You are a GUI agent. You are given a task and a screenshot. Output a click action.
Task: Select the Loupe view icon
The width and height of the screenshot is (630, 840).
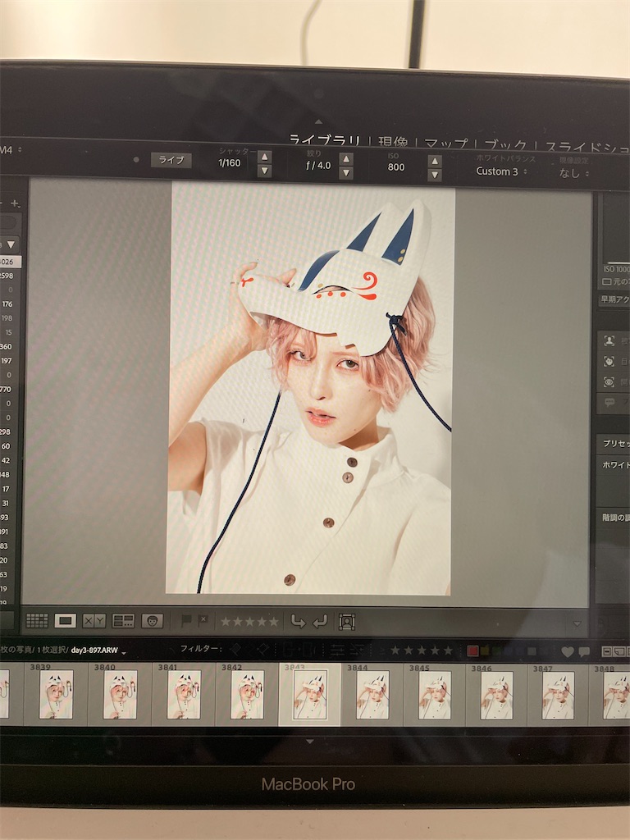(x=66, y=620)
